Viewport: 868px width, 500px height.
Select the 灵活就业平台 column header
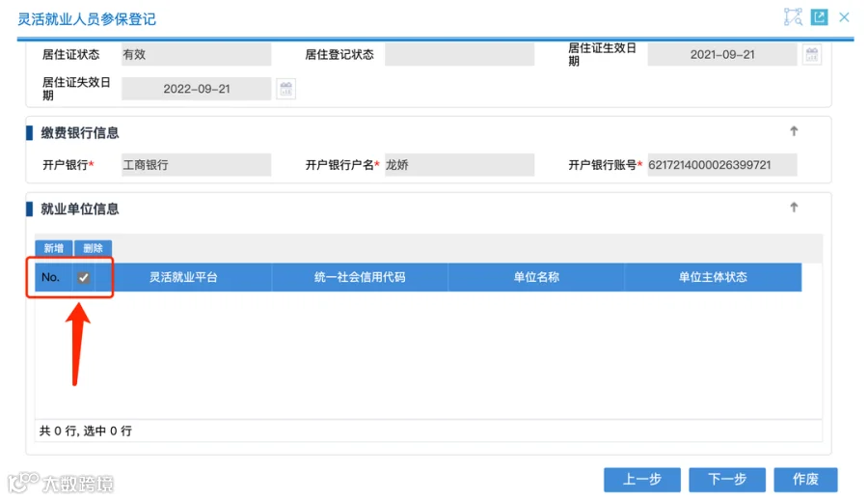tap(183, 277)
